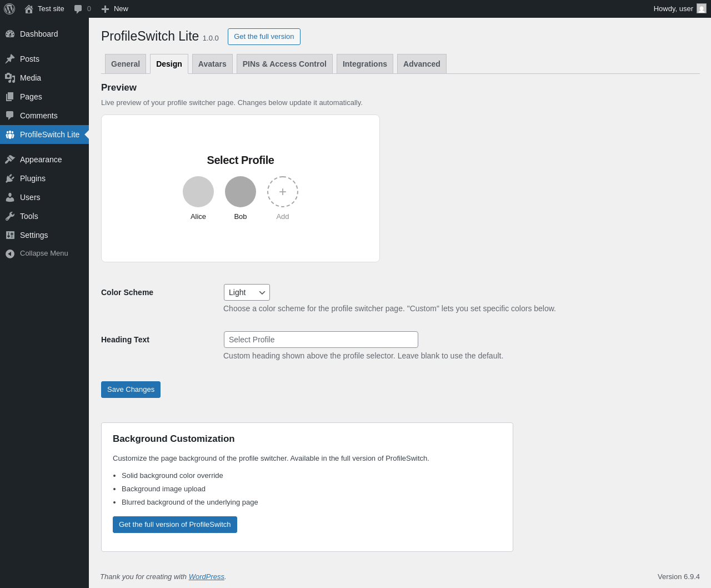
Task: Click the ProfileSwitch Lite page title
Action: coord(150,36)
